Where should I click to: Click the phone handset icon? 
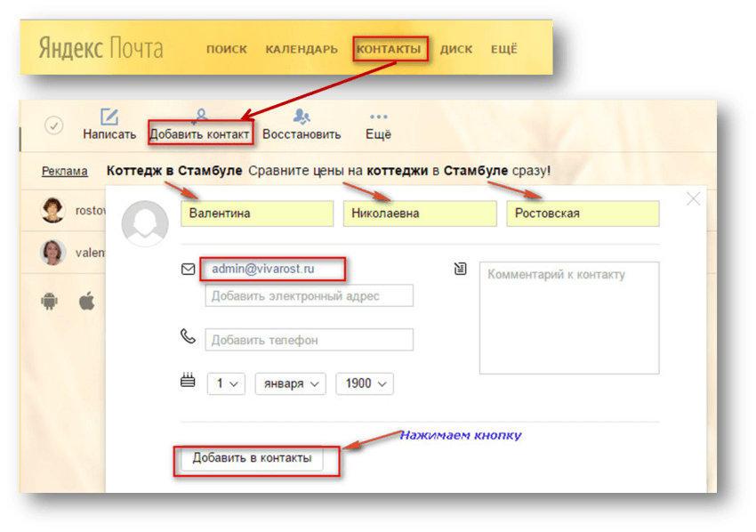click(x=188, y=336)
